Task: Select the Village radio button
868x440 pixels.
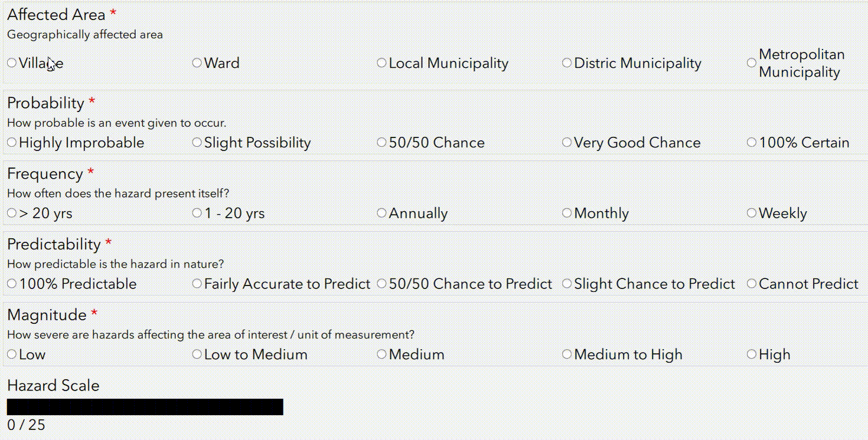Action: click(x=12, y=63)
